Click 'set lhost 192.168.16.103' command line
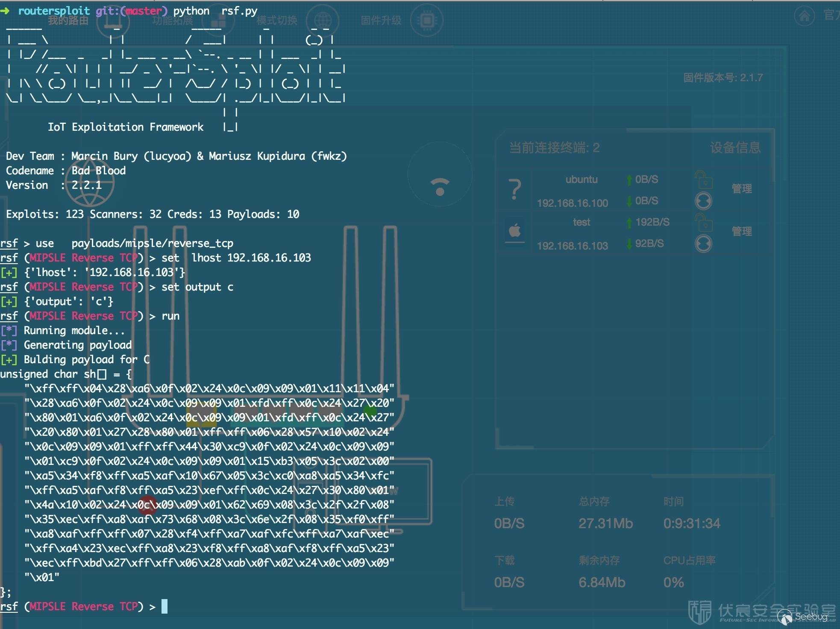The image size is (840, 629). [x=156, y=258]
